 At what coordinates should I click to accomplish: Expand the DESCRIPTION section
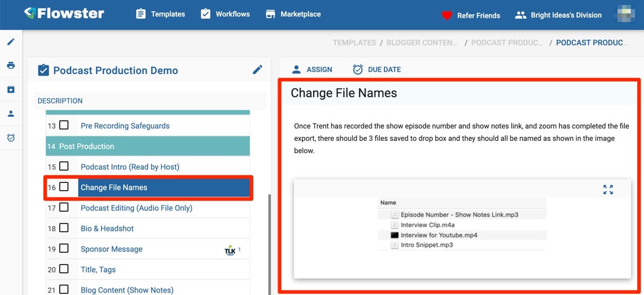(x=151, y=101)
